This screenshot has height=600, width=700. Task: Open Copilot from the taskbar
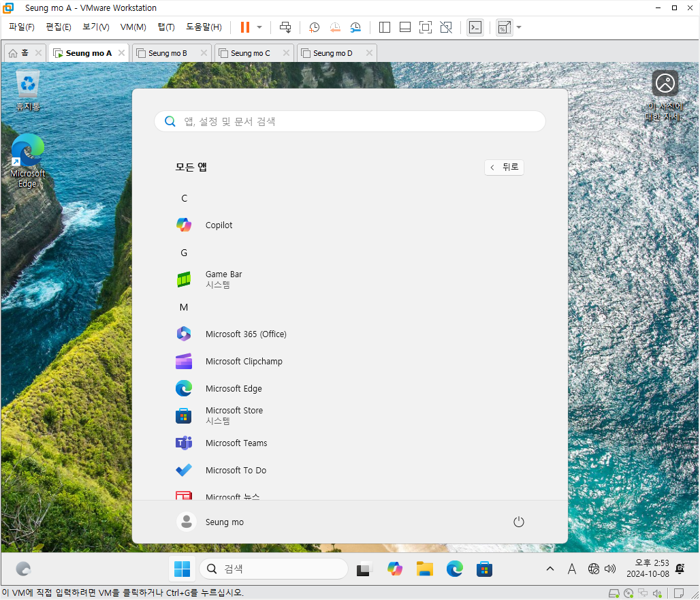click(395, 569)
